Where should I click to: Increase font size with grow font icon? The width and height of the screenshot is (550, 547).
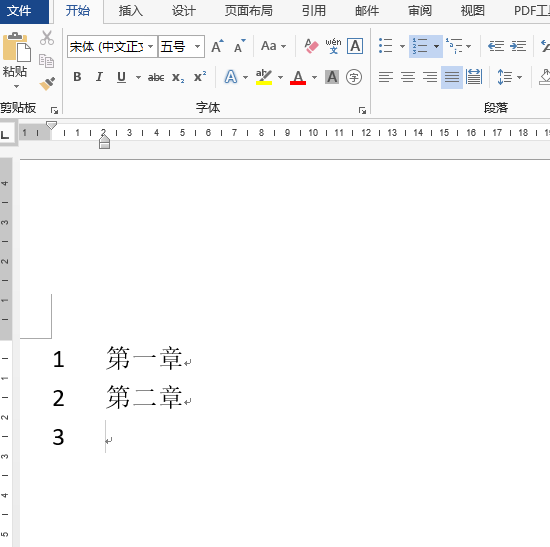(217, 46)
